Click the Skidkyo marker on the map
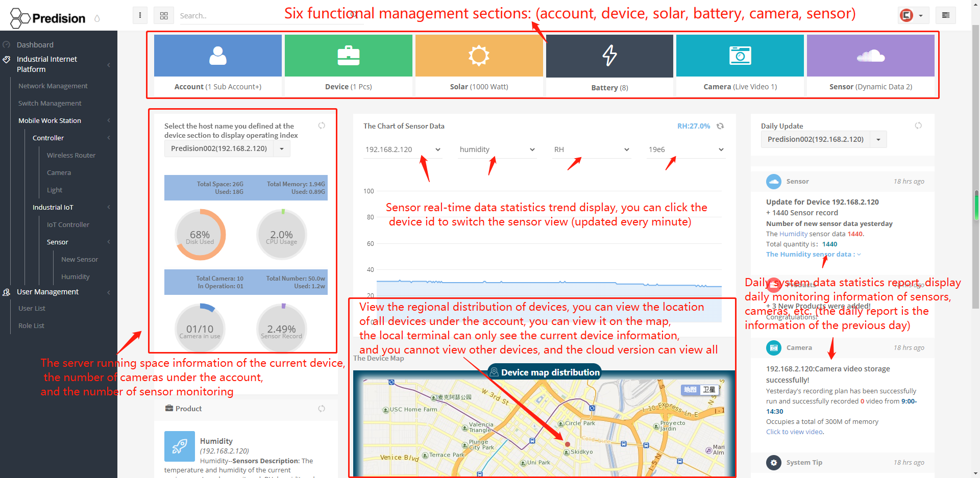Screen dimensions: 980x478 pos(567,452)
